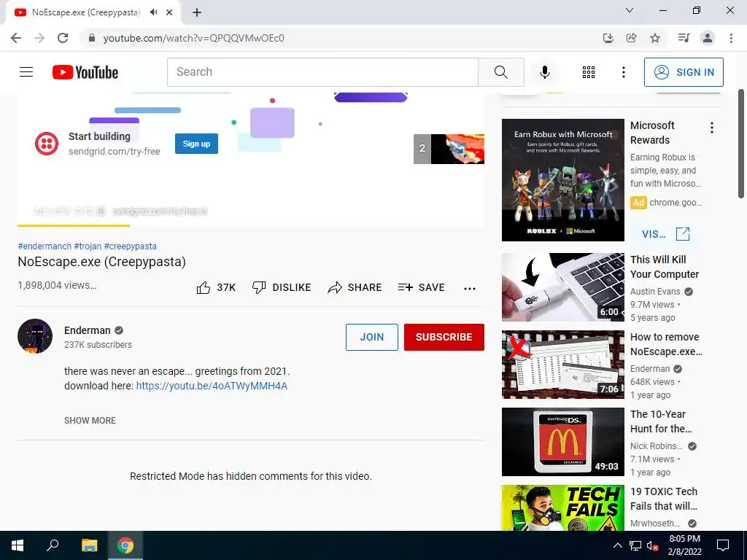Go back with browser back arrow
Viewport: 747px width, 560px height.
(x=16, y=38)
